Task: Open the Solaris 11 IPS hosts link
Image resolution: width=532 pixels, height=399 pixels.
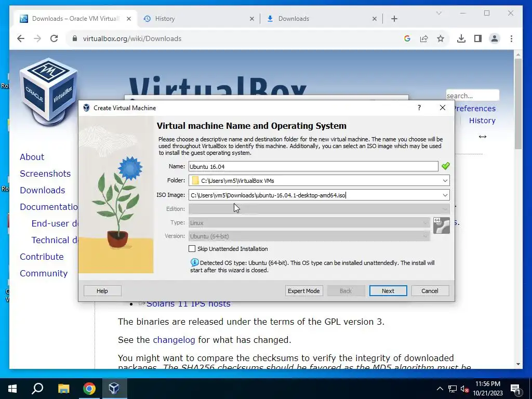Action: point(188,304)
